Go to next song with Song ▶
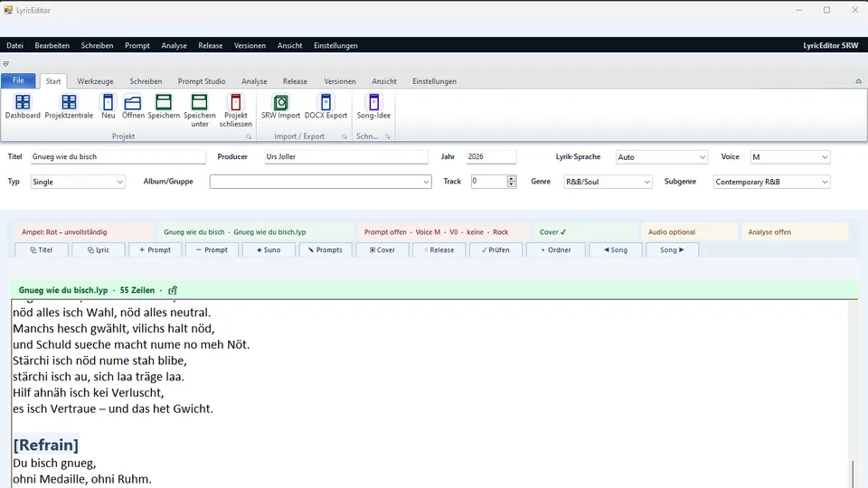This screenshot has height=488, width=868. (x=672, y=250)
